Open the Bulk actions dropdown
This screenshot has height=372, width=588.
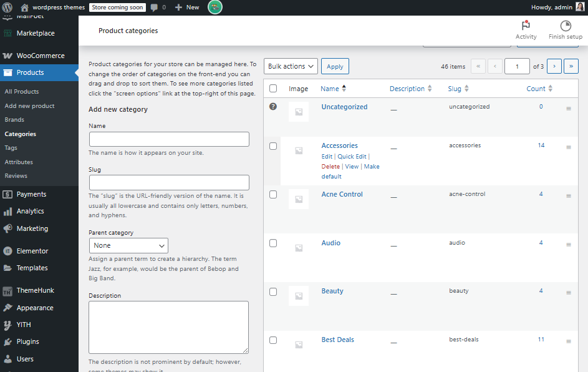click(x=291, y=66)
